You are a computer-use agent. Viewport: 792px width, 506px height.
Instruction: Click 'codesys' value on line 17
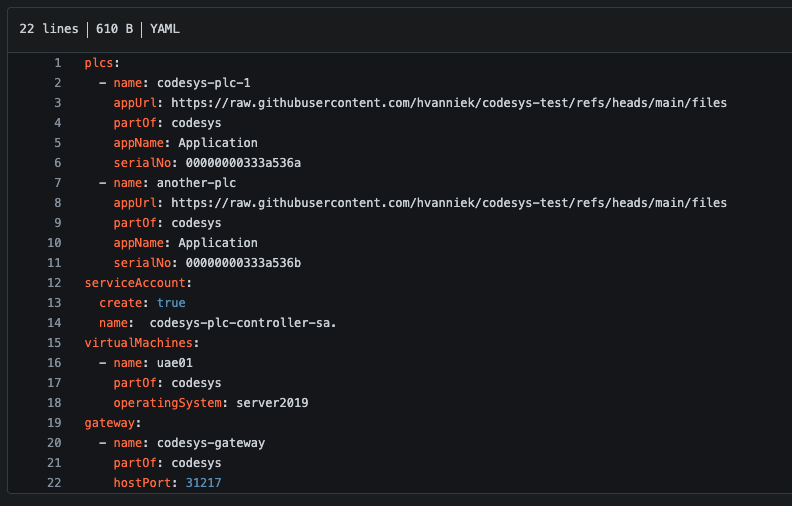[x=196, y=383]
